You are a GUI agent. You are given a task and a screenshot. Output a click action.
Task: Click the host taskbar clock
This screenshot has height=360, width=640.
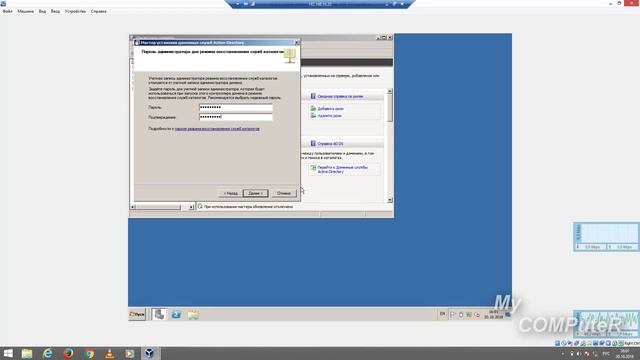pyautogui.click(x=624, y=353)
